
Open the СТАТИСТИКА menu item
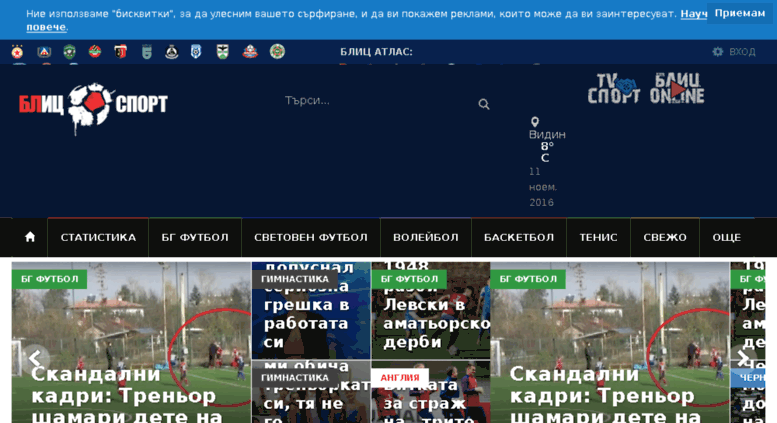click(98, 237)
